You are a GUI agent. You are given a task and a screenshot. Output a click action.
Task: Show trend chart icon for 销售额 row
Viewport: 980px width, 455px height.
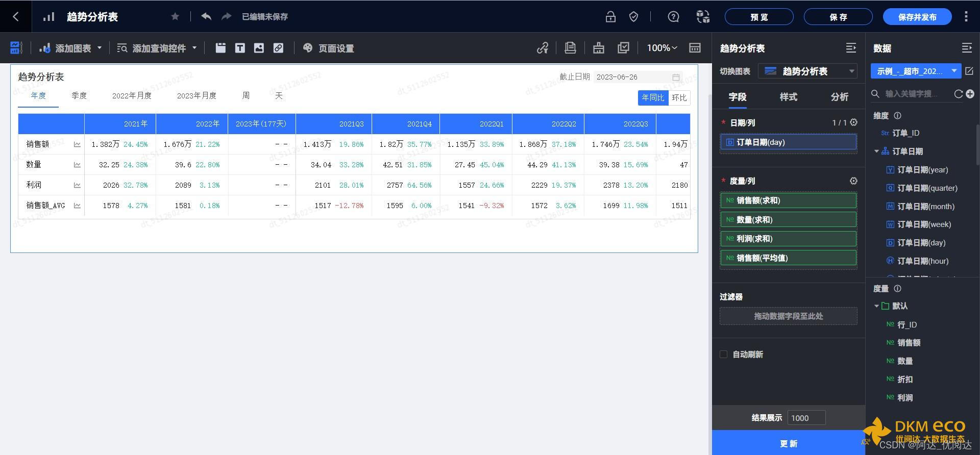77,144
